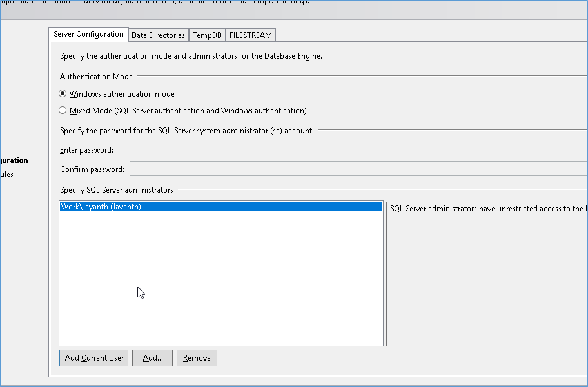Viewport: 588px width, 387px height.
Task: Click the Enter password field
Action: coord(358,149)
